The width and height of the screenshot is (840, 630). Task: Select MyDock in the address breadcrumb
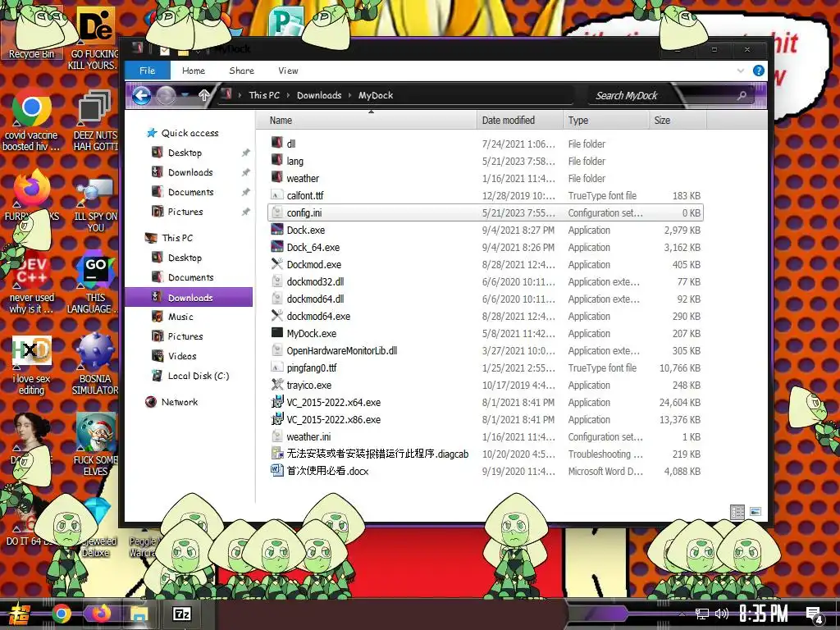376,95
